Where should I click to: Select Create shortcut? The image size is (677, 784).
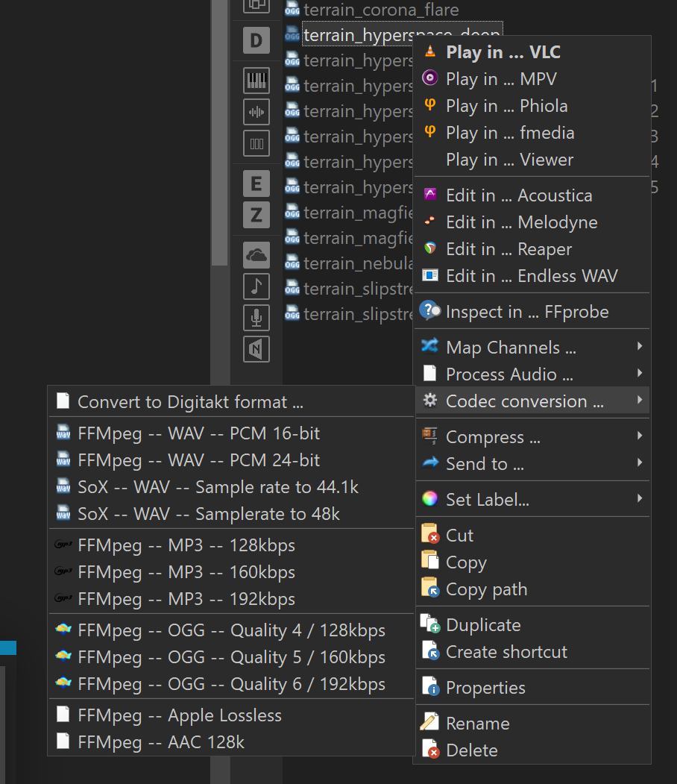tap(532, 652)
